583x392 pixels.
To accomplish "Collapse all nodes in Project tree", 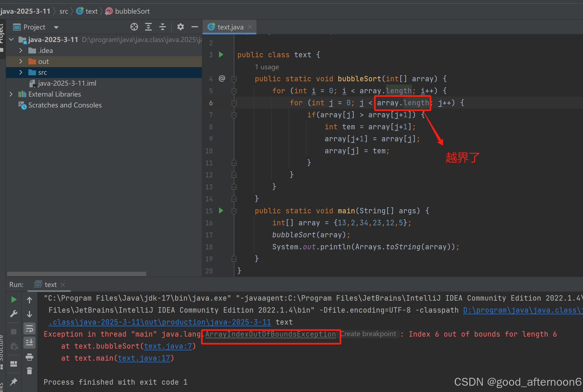I will tap(163, 27).
